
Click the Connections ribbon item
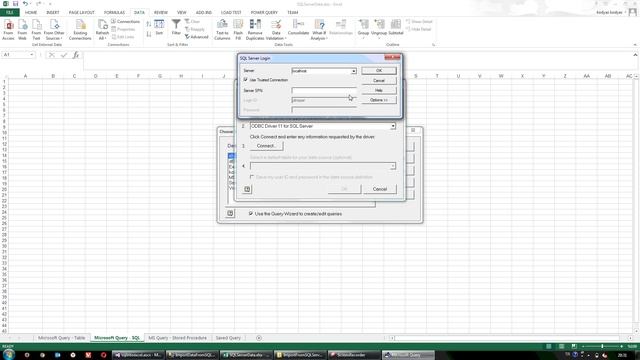[125, 21]
